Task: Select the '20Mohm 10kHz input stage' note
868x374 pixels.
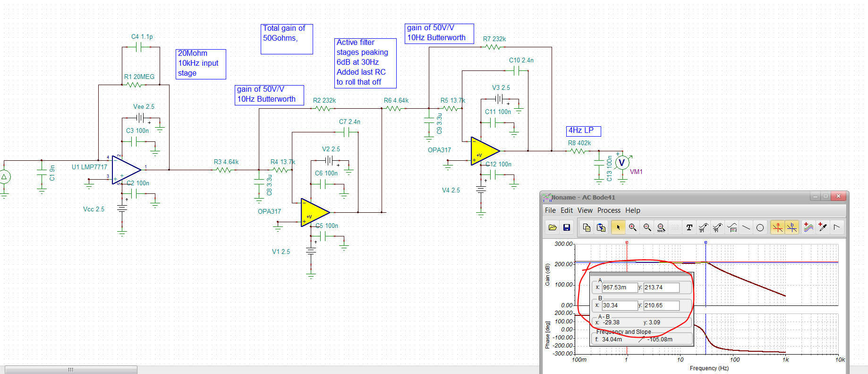Action: pyautogui.click(x=201, y=64)
